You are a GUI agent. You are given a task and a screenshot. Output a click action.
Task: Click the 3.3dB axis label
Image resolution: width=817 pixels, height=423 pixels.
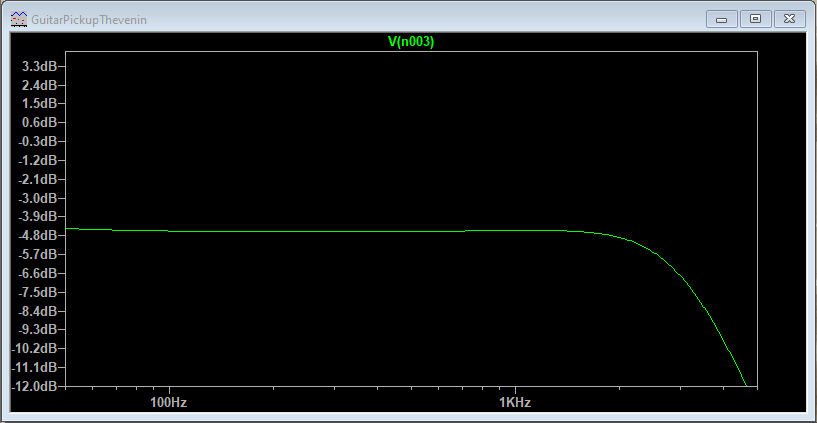40,66
